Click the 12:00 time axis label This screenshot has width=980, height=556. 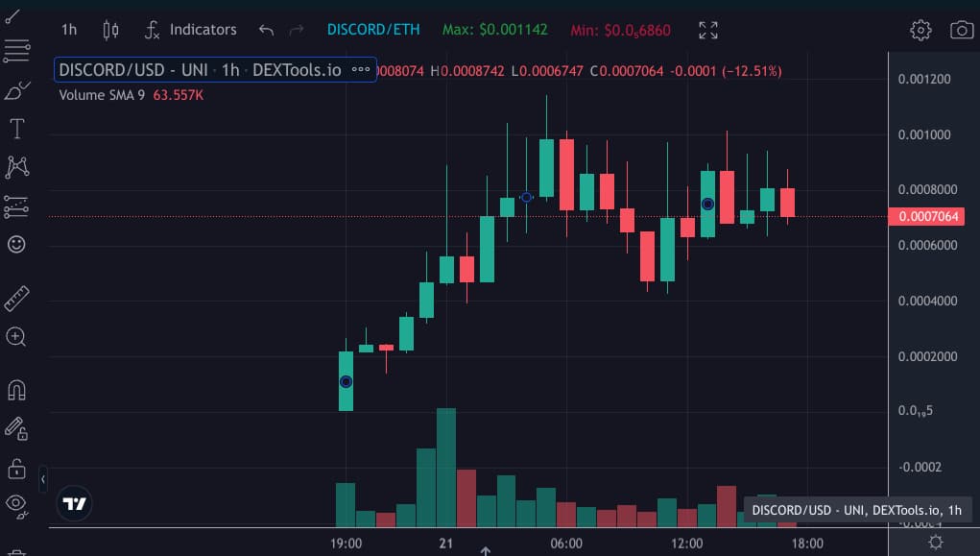687,544
